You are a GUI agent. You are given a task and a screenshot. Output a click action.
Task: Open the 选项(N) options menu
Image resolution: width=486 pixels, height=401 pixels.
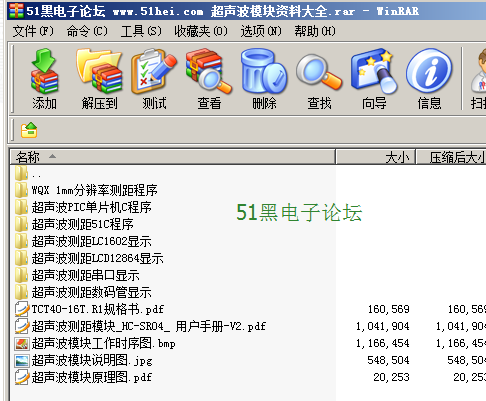tap(261, 31)
